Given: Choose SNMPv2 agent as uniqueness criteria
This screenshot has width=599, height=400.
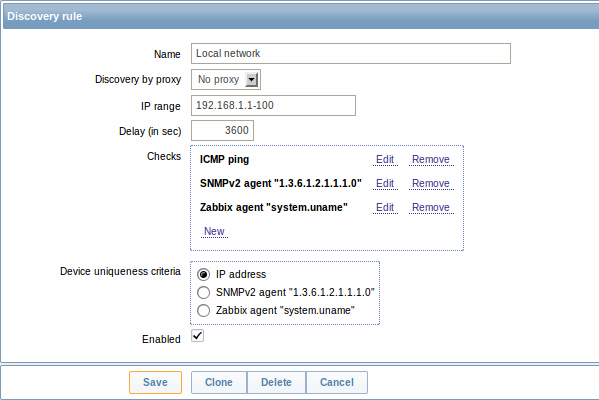Looking at the screenshot, I should (x=203, y=292).
